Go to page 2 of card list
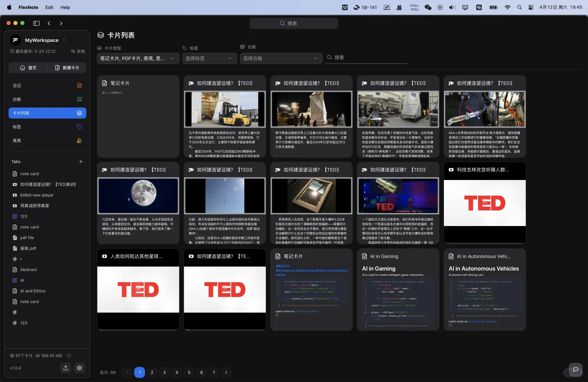The image size is (588, 382). tap(152, 372)
